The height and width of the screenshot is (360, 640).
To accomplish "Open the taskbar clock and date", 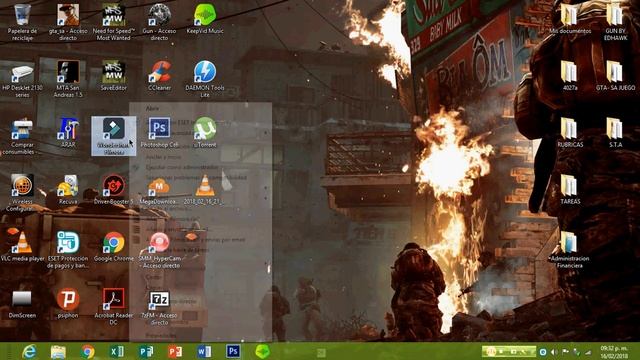I will 614,352.
